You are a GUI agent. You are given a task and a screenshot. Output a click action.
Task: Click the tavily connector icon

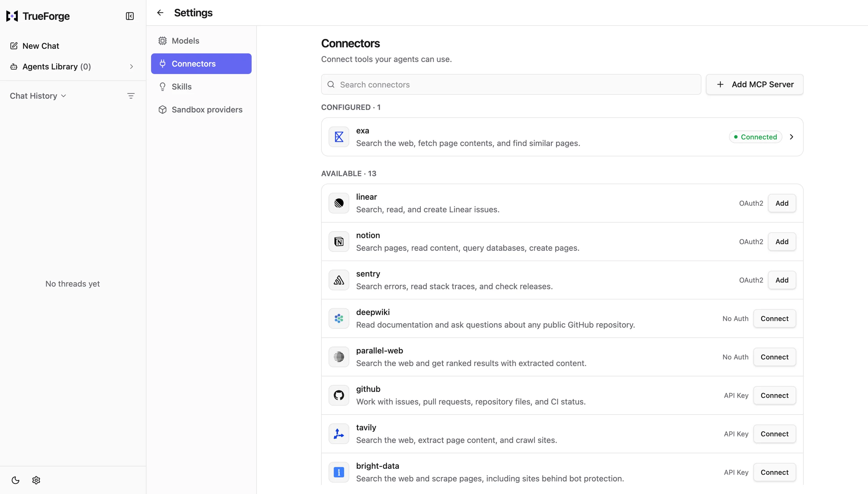[339, 434]
